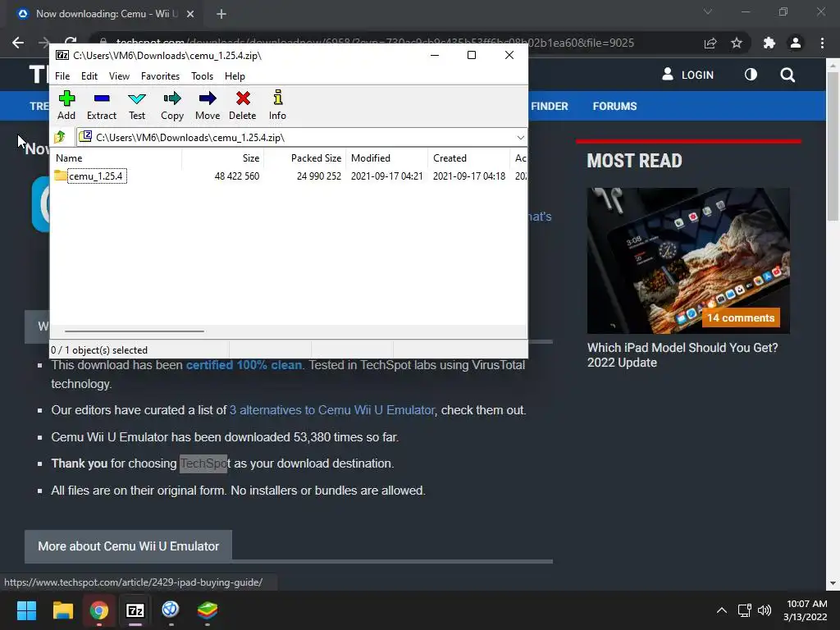The height and width of the screenshot is (630, 840).
Task: Click the 7-Zip taskbar icon
Action: [x=135, y=610]
